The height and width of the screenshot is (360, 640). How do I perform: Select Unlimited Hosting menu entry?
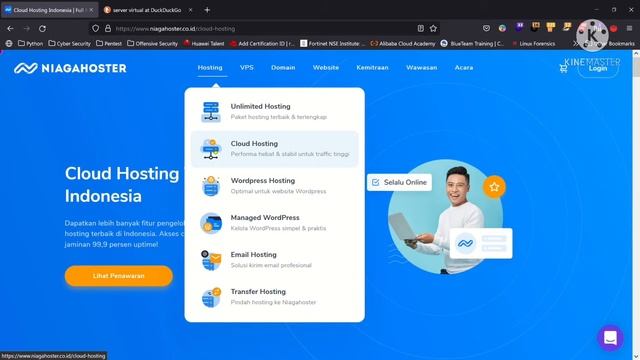point(274,111)
